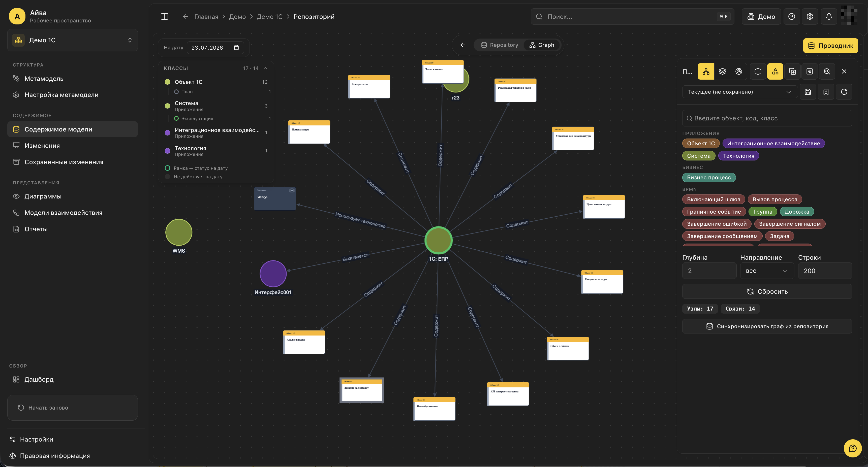Click the refresh icon next to saved views

point(844,92)
